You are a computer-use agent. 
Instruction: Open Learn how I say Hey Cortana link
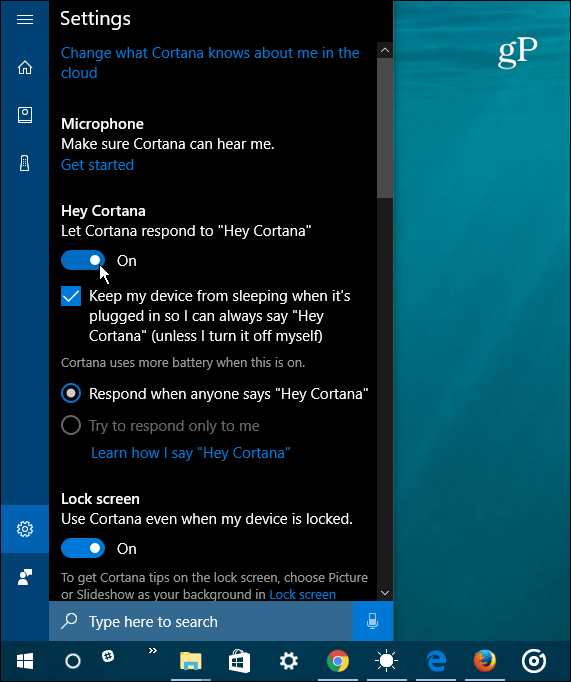click(x=190, y=453)
